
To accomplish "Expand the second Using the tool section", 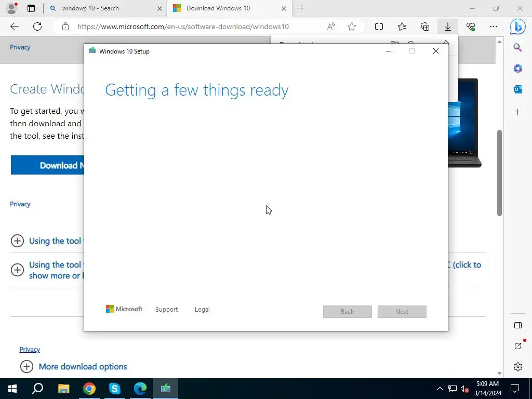I will [x=47, y=270].
